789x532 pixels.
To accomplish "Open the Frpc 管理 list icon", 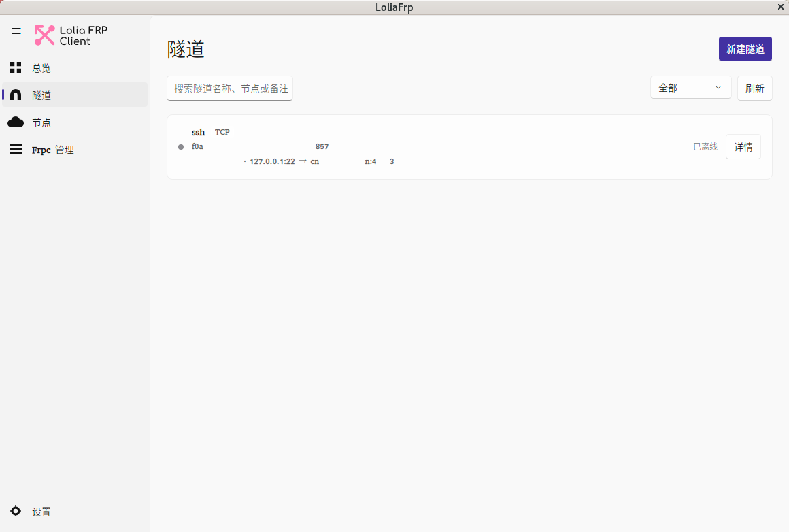I will click(16, 149).
